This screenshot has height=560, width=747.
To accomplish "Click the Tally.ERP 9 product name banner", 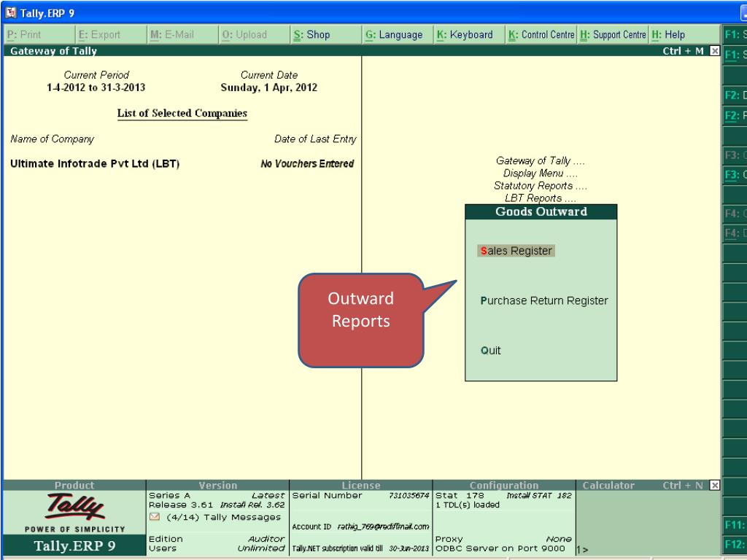I will [x=74, y=545].
